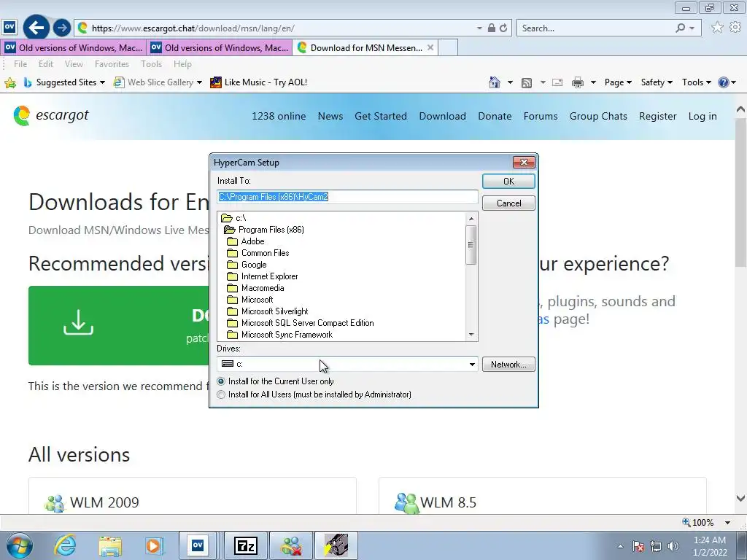The width and height of the screenshot is (747, 560).
Task: Open the address bar history dropdown arrow
Action: click(479, 28)
